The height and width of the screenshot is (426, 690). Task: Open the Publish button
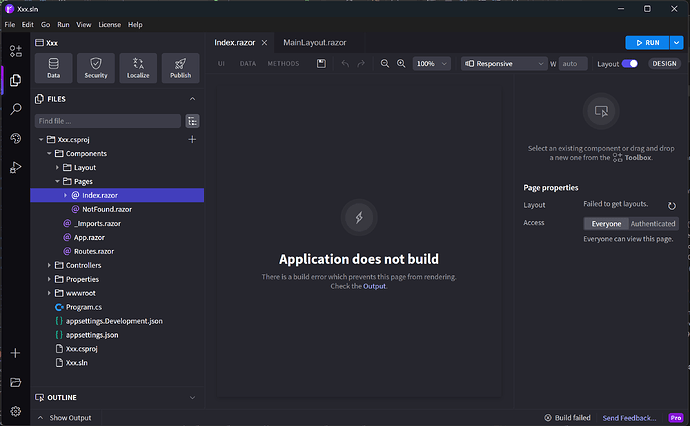pos(180,68)
